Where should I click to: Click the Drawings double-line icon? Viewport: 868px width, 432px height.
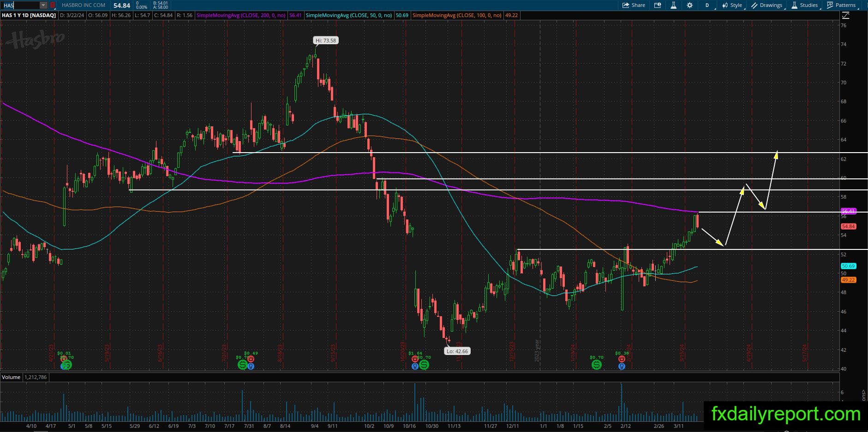coord(754,5)
